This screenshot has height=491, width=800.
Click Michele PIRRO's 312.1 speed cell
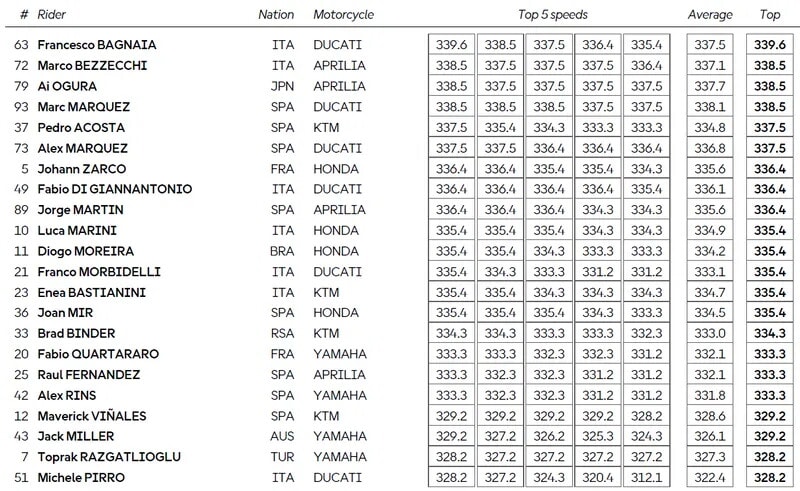[647, 477]
